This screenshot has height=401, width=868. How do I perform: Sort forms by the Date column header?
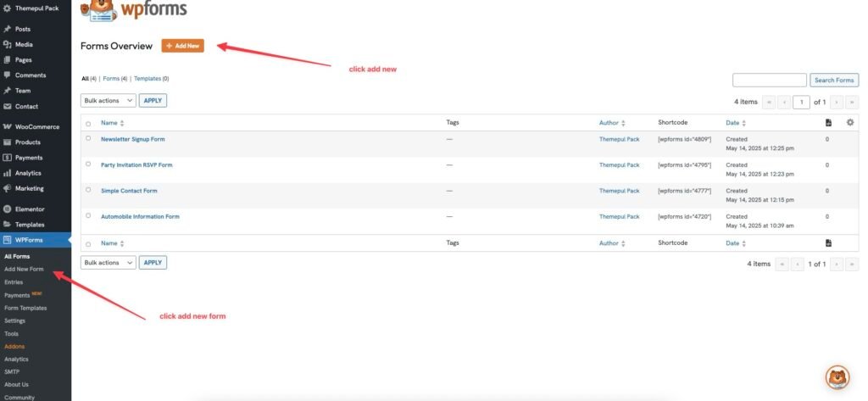click(x=734, y=123)
